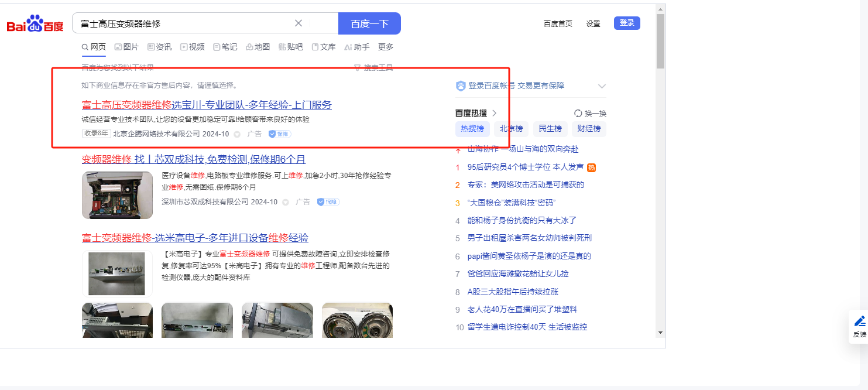Viewport: 868px width, 390px height.
Task: Select the 民生榜 list tab
Action: (550, 129)
